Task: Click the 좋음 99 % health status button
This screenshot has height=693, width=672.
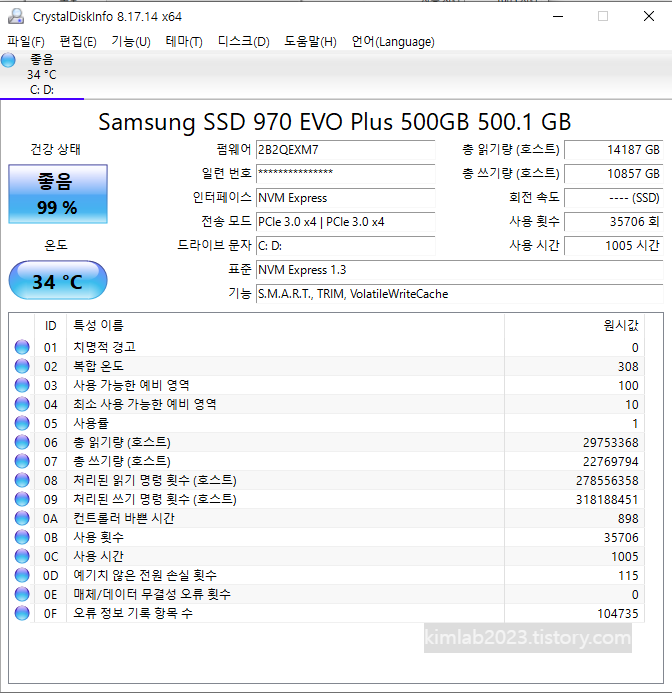Action: pyautogui.click(x=58, y=194)
